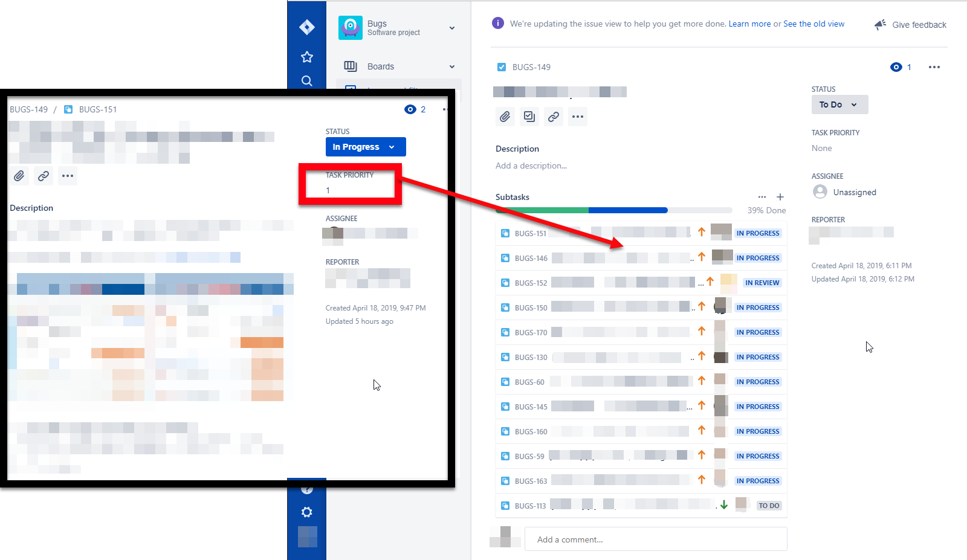Open the top-right issue actions menu

point(934,67)
